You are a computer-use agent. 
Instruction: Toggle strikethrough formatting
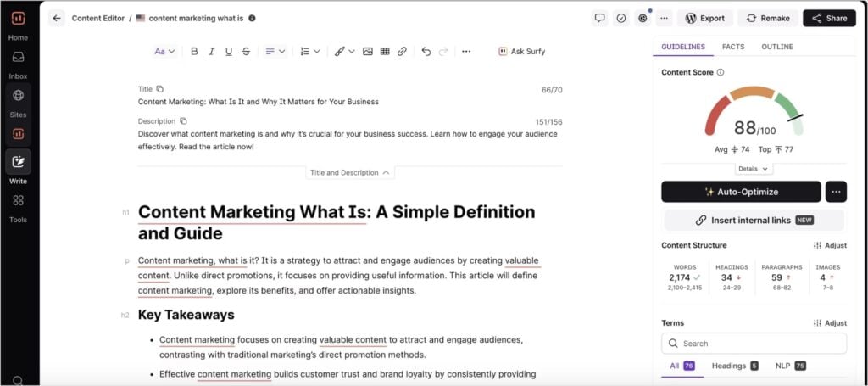click(247, 52)
